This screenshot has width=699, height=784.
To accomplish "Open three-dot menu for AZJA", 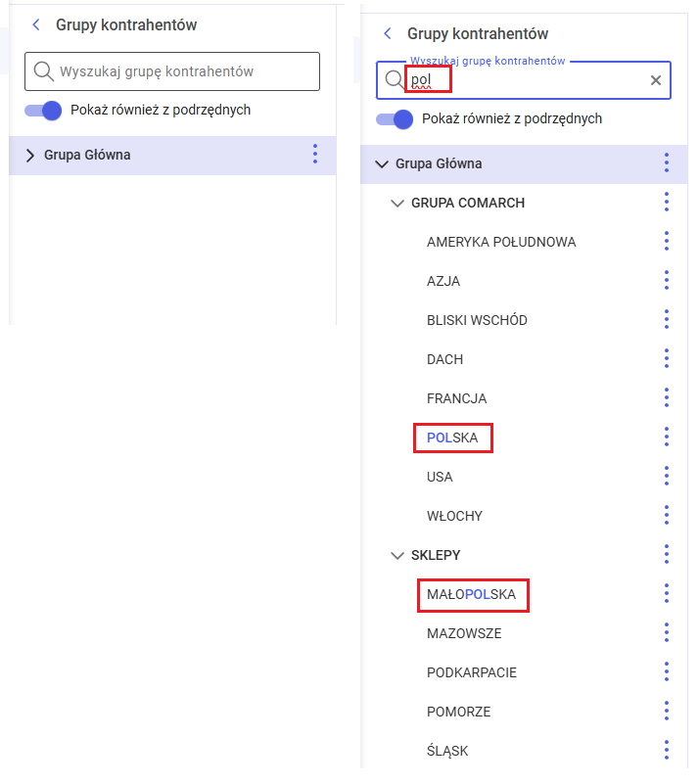I will [x=667, y=280].
